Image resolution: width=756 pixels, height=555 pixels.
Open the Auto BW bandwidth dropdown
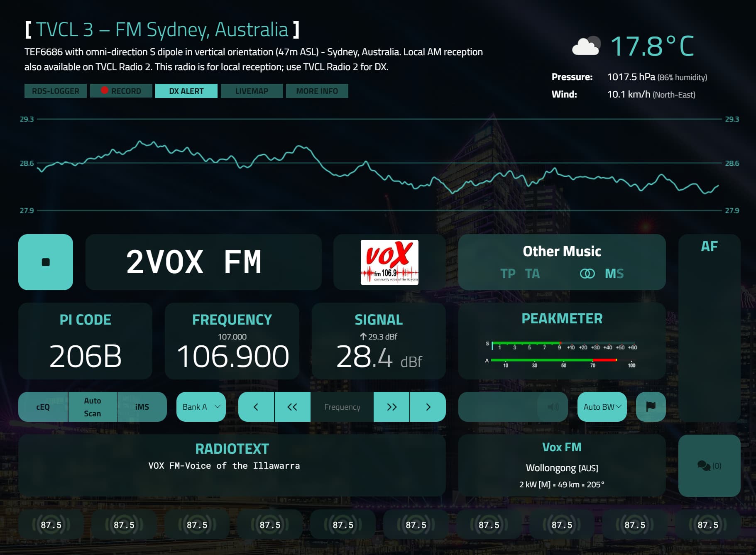click(x=602, y=407)
